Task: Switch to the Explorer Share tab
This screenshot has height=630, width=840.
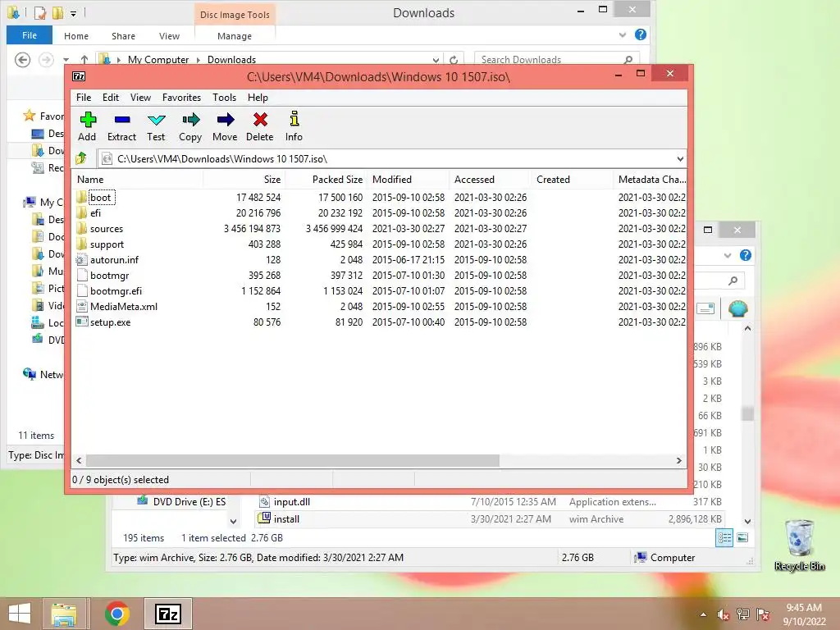Action: point(123,36)
